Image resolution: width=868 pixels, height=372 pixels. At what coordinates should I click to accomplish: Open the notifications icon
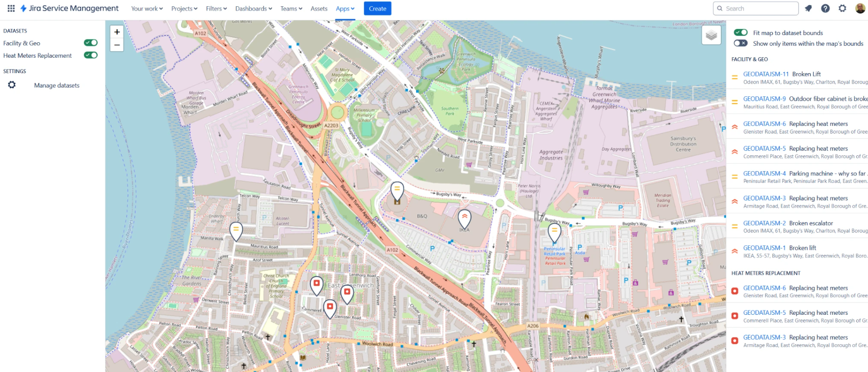click(x=808, y=8)
